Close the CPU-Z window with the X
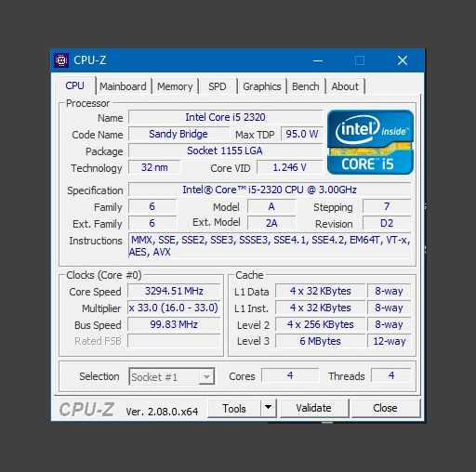The height and width of the screenshot is (472, 476). pos(403,60)
